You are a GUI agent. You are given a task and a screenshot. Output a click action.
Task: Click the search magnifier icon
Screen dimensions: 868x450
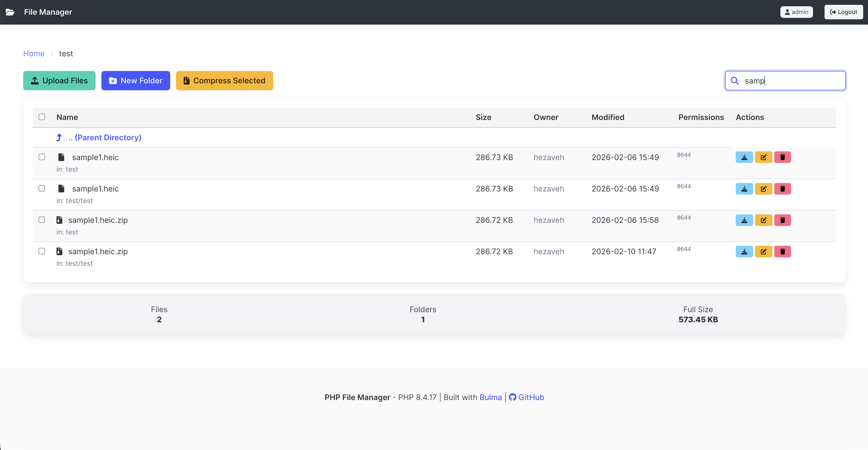[735, 81]
